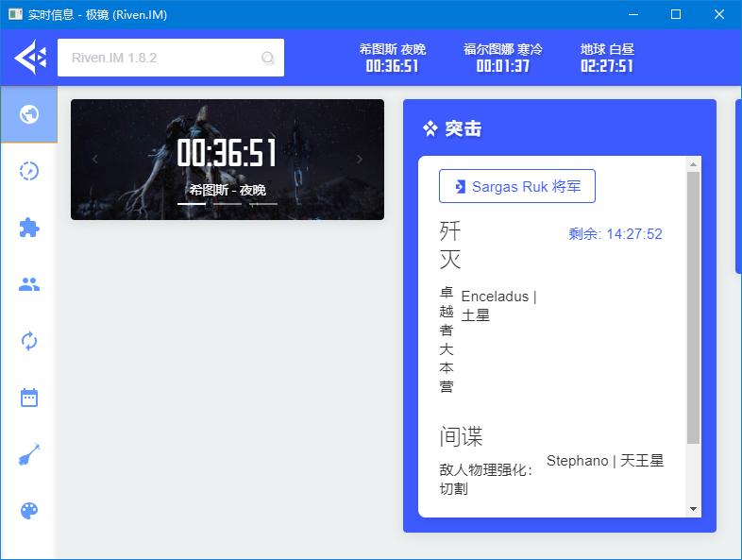The width and height of the screenshot is (742, 560).
Task: Click the magnifier search icon
Action: click(268, 59)
